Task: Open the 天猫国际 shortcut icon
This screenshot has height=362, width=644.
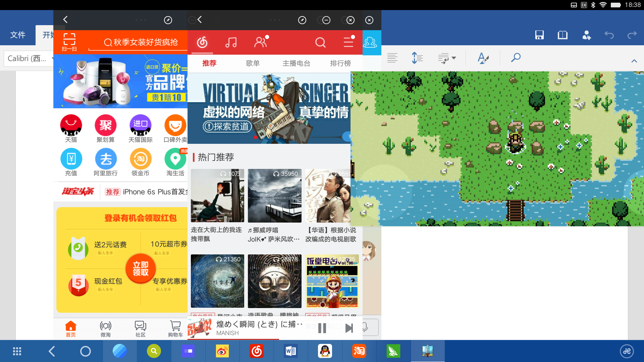Action: (x=141, y=129)
